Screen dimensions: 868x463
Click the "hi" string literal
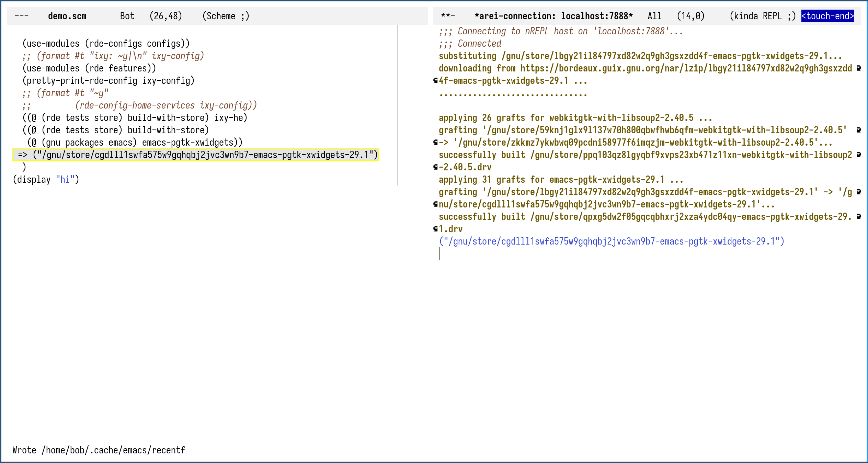click(x=65, y=180)
